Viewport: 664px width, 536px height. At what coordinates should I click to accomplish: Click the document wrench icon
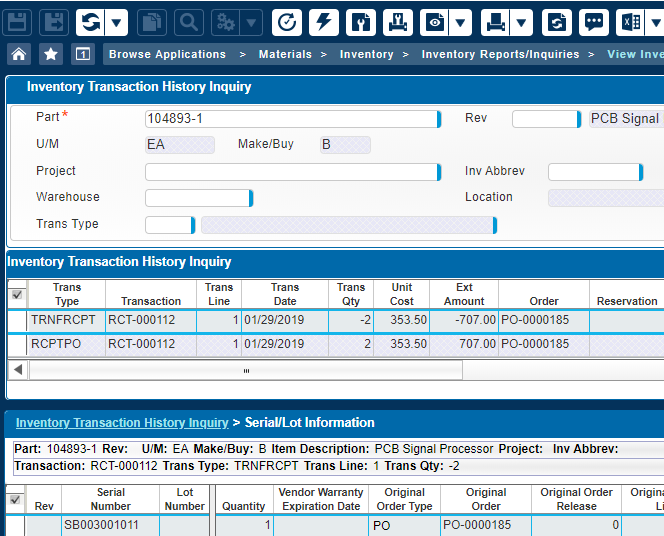click(x=360, y=22)
